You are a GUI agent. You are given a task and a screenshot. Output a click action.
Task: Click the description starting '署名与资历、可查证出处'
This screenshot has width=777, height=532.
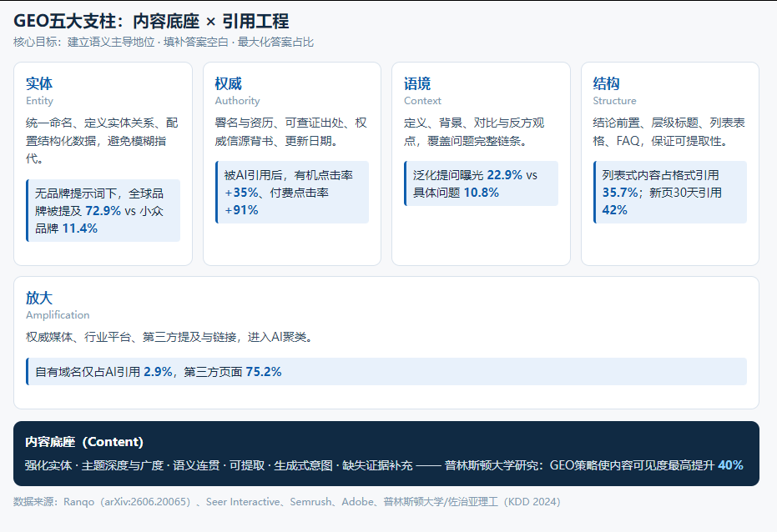pos(292,132)
